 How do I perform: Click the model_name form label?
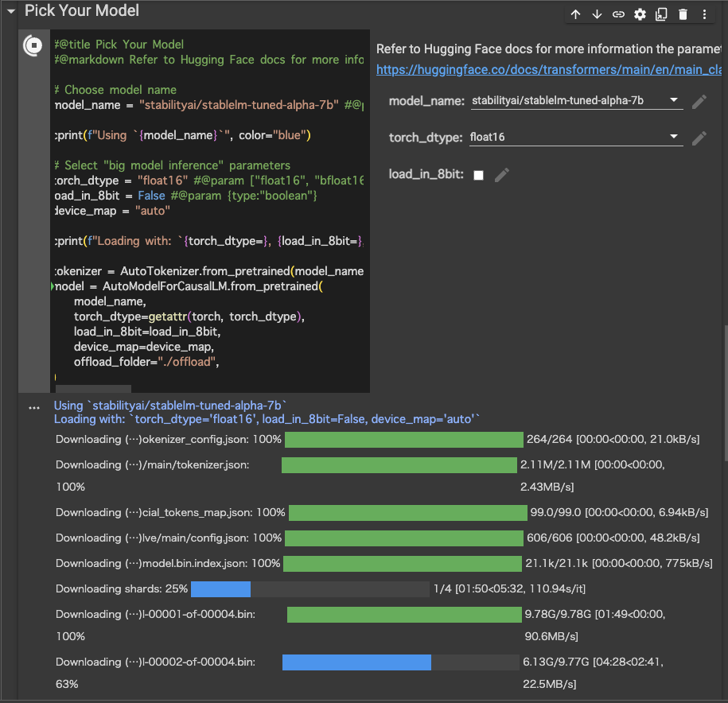(426, 101)
